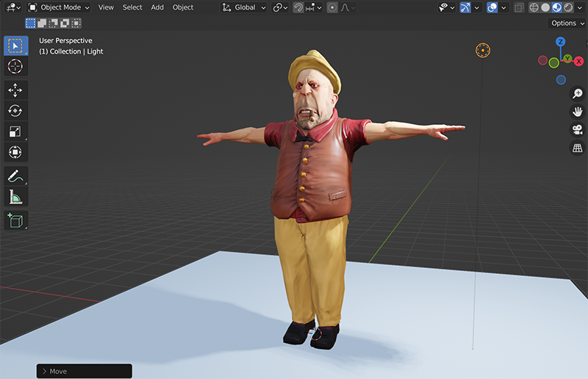Open the Object Mode dropdown
This screenshot has width=588, height=379.
click(x=59, y=7)
